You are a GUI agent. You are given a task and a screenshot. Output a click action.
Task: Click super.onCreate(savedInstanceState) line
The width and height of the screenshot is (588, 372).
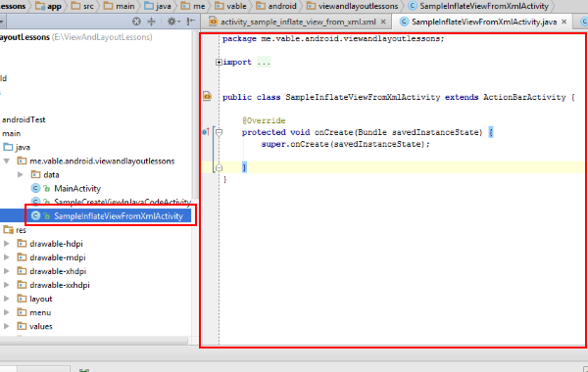click(345, 144)
